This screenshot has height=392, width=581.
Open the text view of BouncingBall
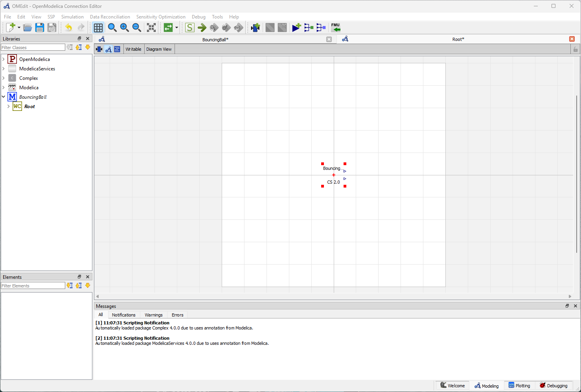click(117, 49)
